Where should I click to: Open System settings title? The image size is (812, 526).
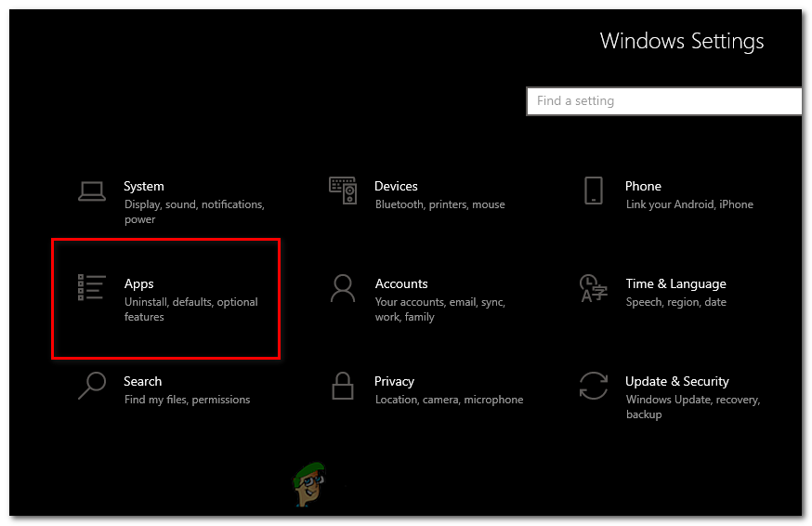coord(143,186)
